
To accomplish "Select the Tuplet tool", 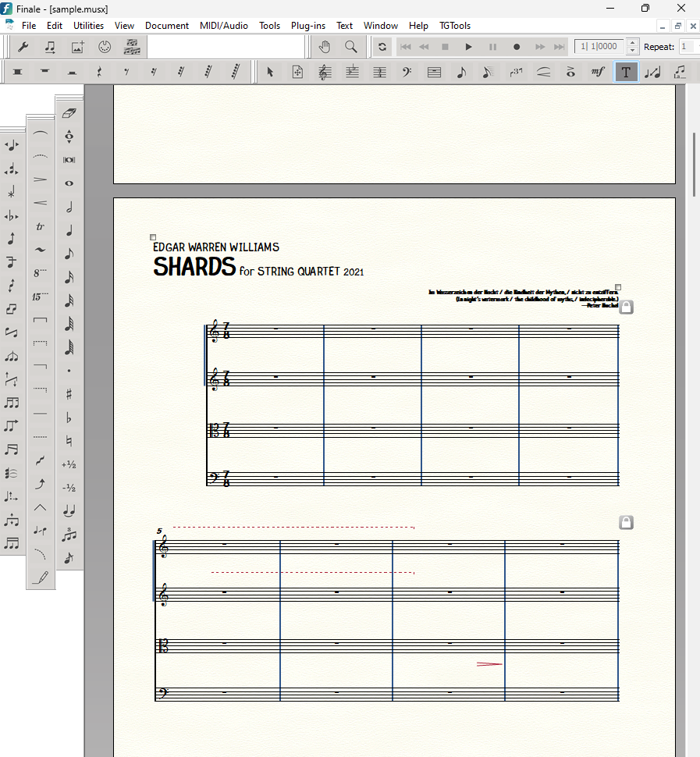I will coord(516,73).
